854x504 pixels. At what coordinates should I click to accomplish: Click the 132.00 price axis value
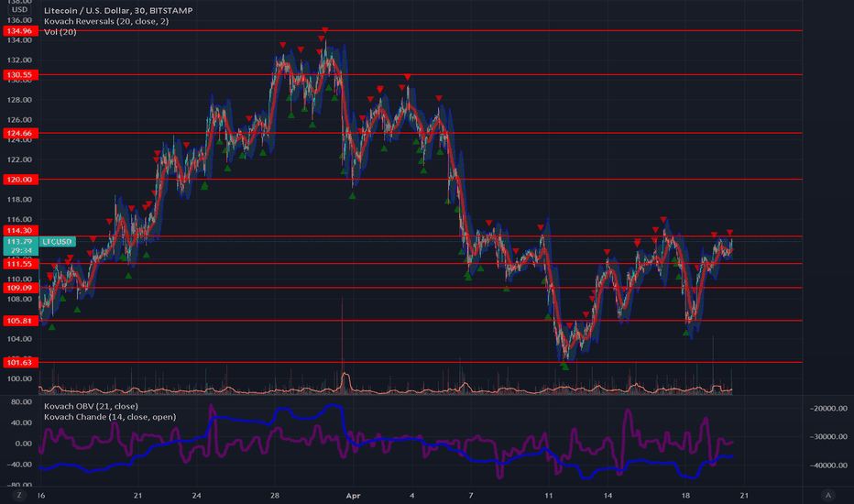[19, 60]
